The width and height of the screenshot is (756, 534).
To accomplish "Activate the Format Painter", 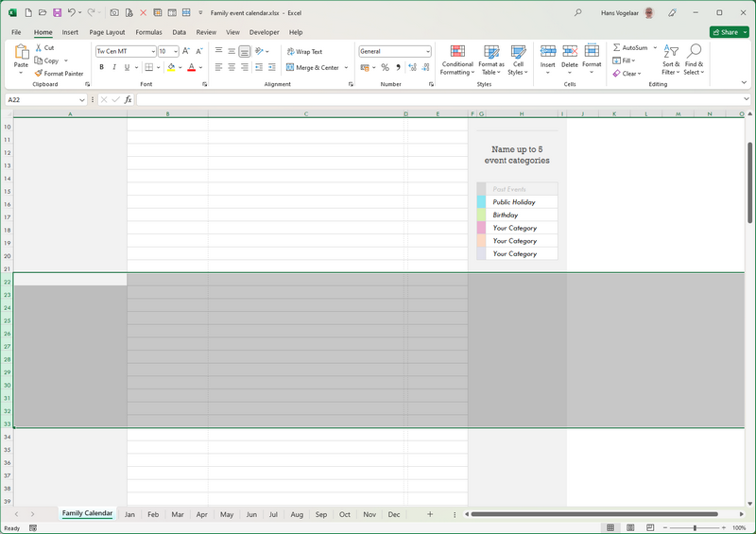I will point(59,74).
